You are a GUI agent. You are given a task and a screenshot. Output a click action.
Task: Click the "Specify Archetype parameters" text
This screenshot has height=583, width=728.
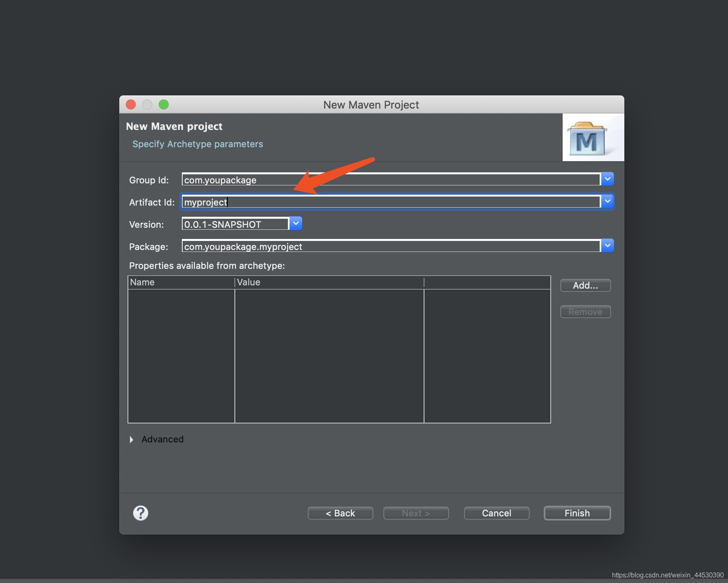pos(197,144)
